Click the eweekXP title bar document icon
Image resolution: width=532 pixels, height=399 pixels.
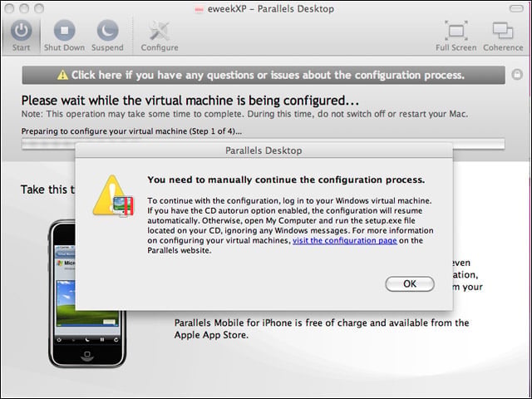pyautogui.click(x=199, y=9)
